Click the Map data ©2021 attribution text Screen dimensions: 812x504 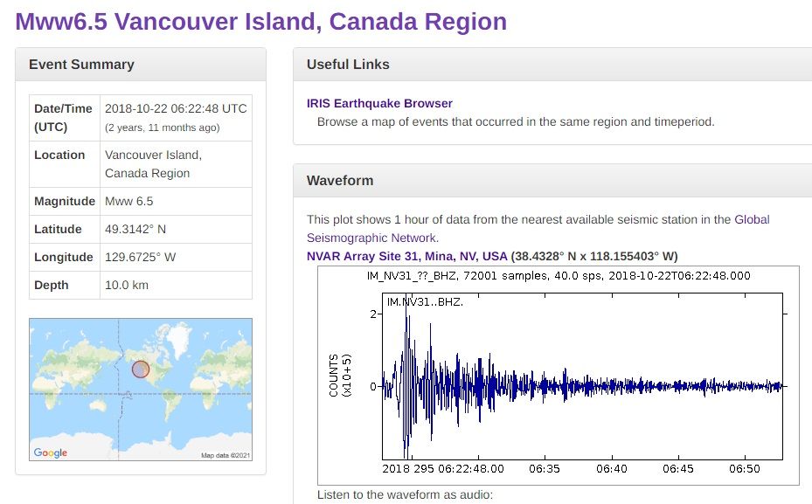click(226, 455)
